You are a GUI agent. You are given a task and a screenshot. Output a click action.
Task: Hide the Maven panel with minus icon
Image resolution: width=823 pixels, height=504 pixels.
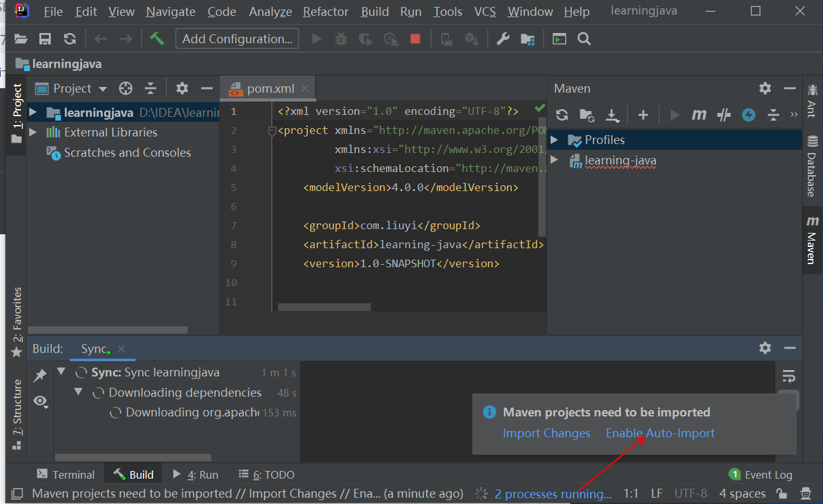point(789,88)
